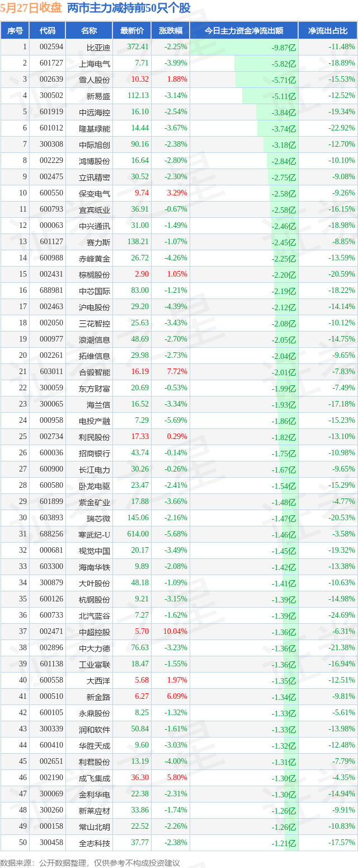358x868 pixels.
Task: Click outflow ratio -19.32% for 视觉中国
Action: click(x=342, y=550)
